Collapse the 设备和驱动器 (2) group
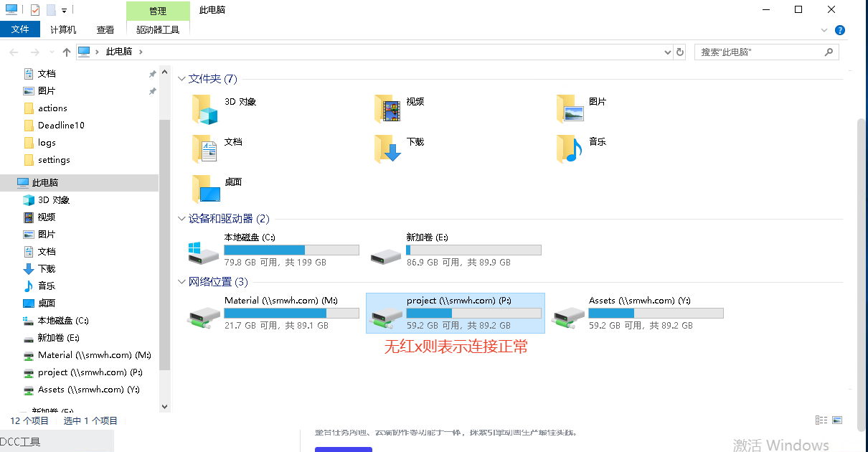The height and width of the screenshot is (452, 868). (x=182, y=219)
